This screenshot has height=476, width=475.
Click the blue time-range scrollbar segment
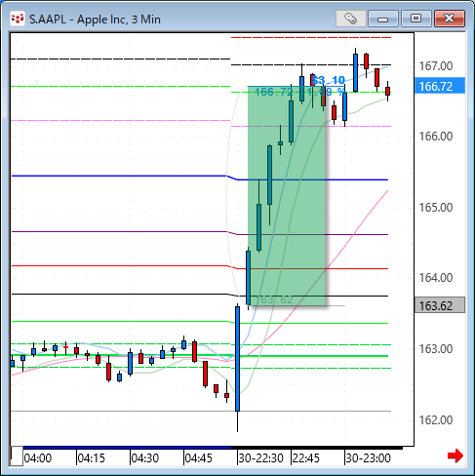pyautogui.click(x=127, y=448)
